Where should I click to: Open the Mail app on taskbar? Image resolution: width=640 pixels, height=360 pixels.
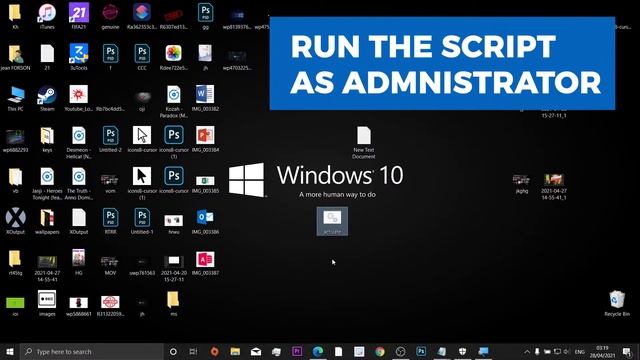[x=256, y=351]
